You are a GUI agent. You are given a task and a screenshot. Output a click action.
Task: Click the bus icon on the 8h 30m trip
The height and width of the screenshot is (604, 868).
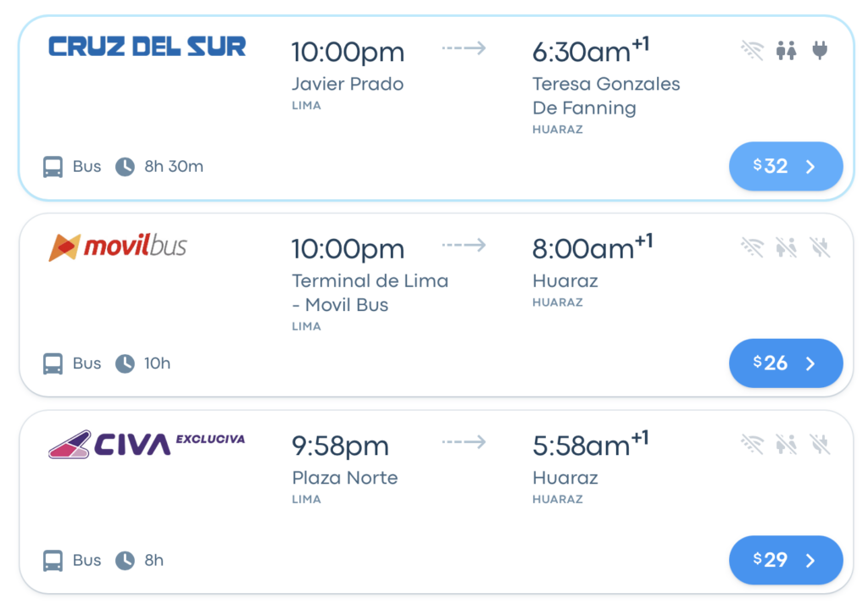(53, 167)
